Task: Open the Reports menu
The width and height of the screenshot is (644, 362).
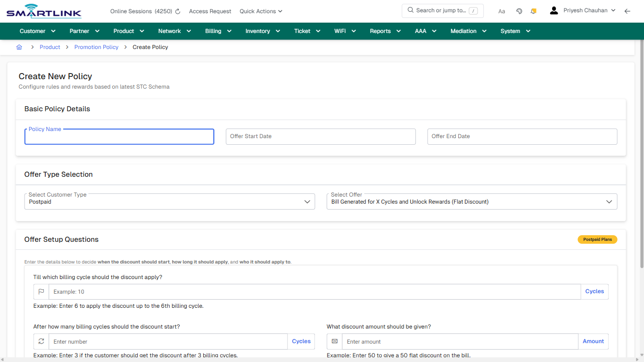Action: coord(385,31)
